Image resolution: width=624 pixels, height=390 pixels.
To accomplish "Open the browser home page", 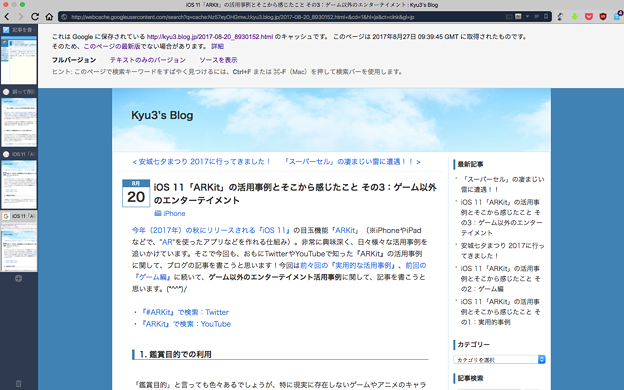I will [49, 17].
